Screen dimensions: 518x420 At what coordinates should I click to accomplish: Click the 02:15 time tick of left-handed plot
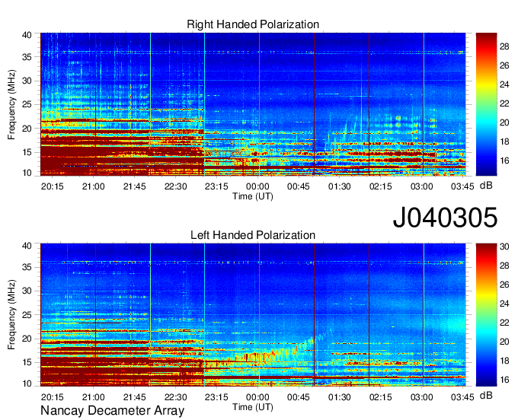381,397
